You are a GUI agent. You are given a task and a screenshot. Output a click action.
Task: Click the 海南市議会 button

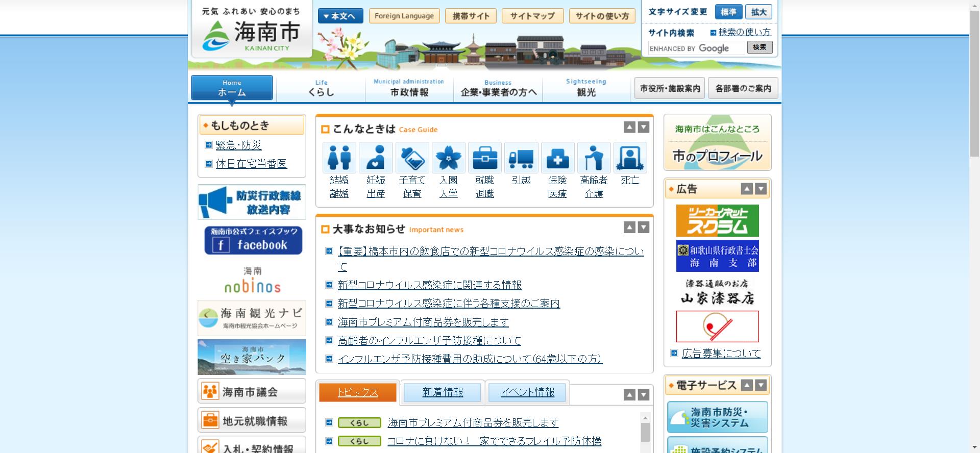pyautogui.click(x=252, y=391)
